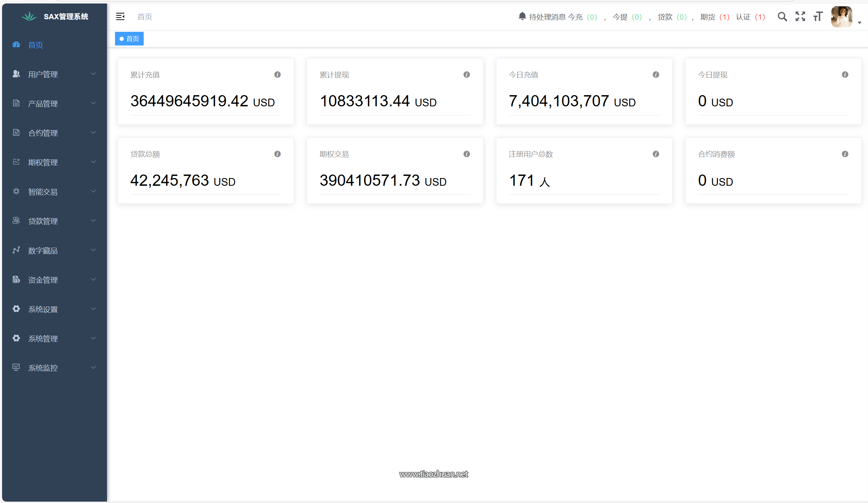This screenshot has height=503, width=868.
Task: Open the font size adjustment icon
Action: (818, 16)
